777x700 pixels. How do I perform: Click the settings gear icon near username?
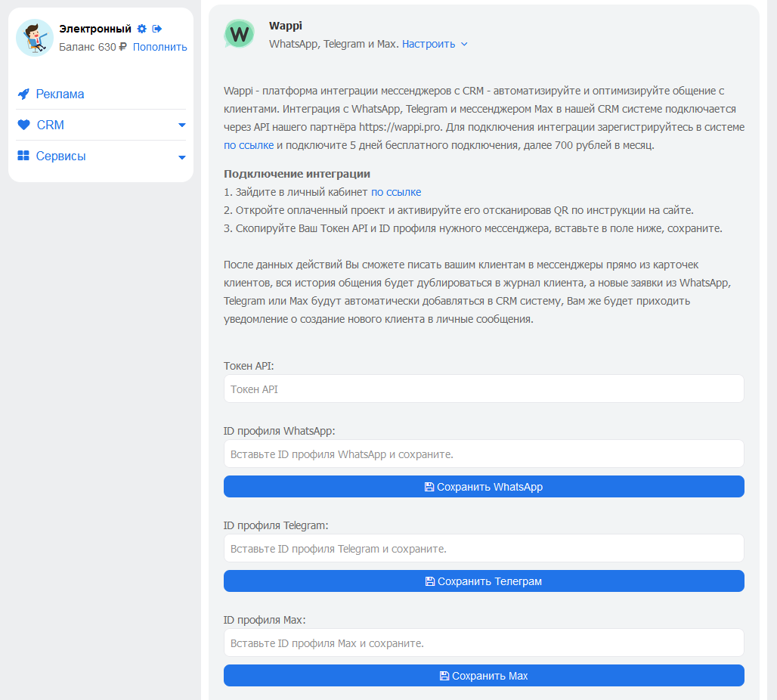[141, 29]
